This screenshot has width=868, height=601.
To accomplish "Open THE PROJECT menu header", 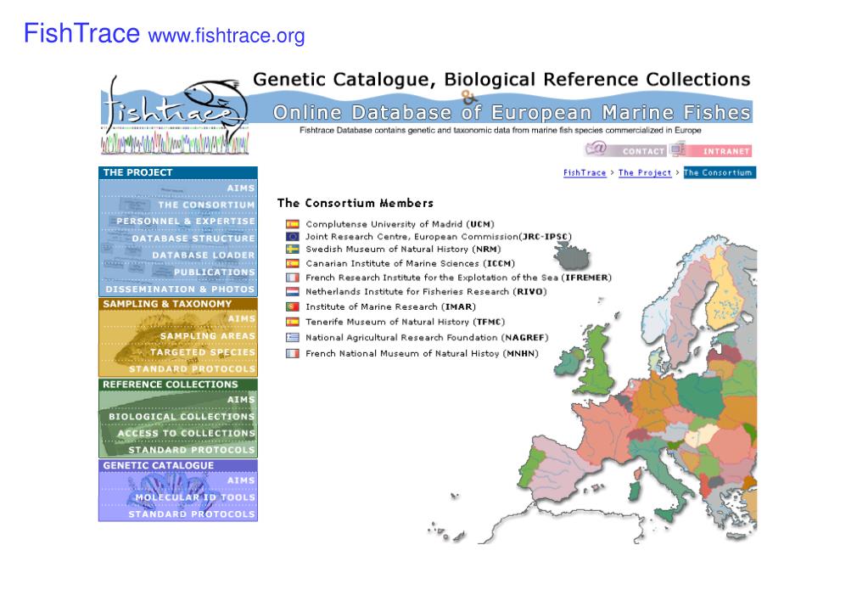I will pyautogui.click(x=178, y=172).
